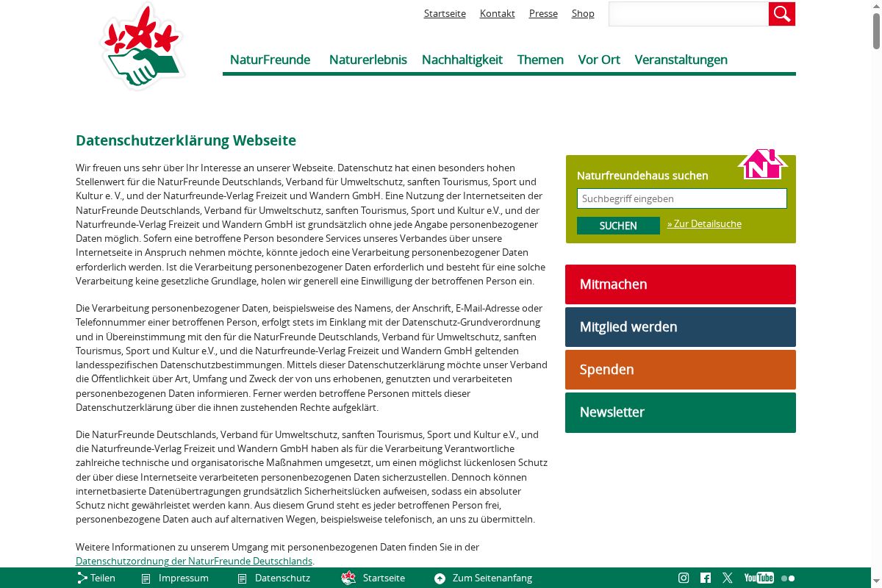
Task: Click Teilen share link in footer bar
Action: 96,578
